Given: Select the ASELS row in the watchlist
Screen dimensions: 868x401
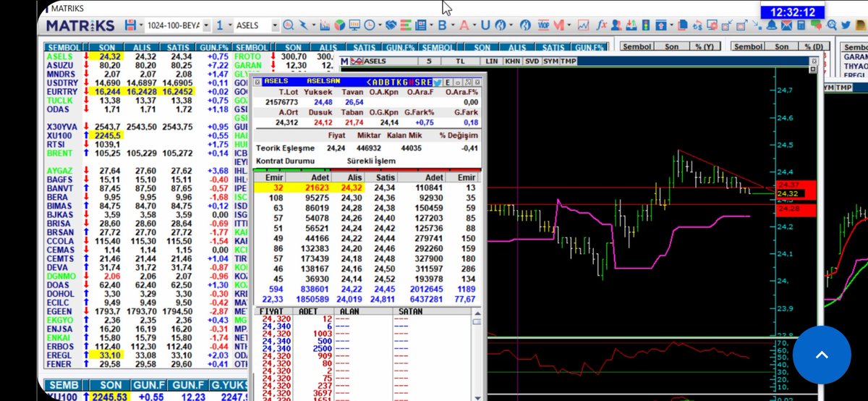Looking at the screenshot, I should point(137,56).
